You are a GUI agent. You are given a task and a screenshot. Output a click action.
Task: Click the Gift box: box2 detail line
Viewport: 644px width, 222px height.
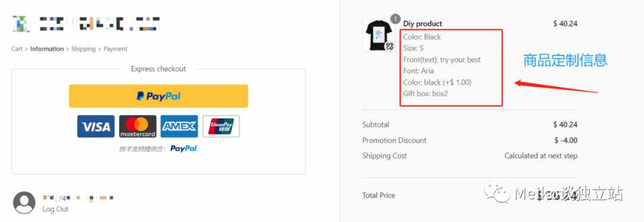point(426,93)
